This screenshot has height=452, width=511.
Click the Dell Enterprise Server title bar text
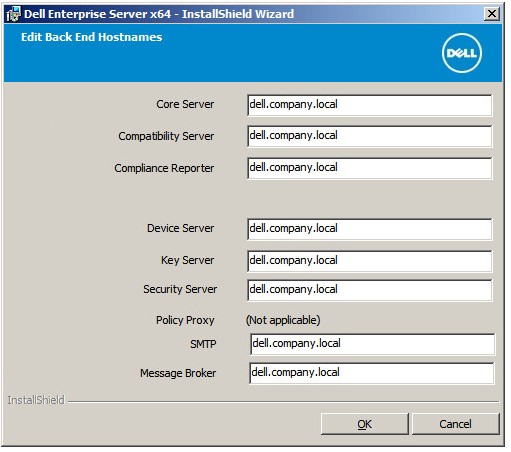[159, 14]
